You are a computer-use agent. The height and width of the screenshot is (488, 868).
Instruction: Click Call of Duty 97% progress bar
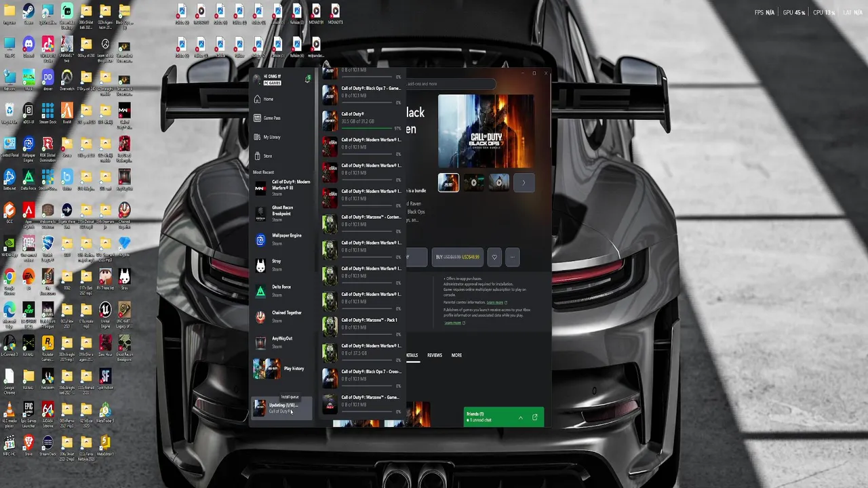[x=367, y=127]
